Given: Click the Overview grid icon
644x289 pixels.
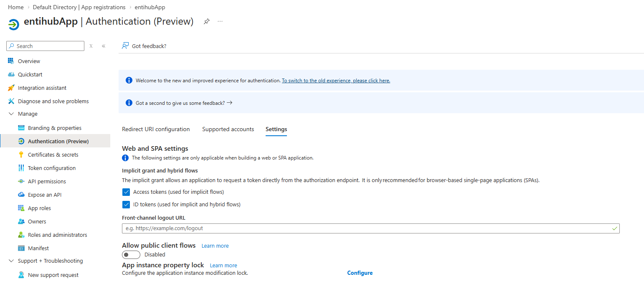Looking at the screenshot, I should click(11, 61).
